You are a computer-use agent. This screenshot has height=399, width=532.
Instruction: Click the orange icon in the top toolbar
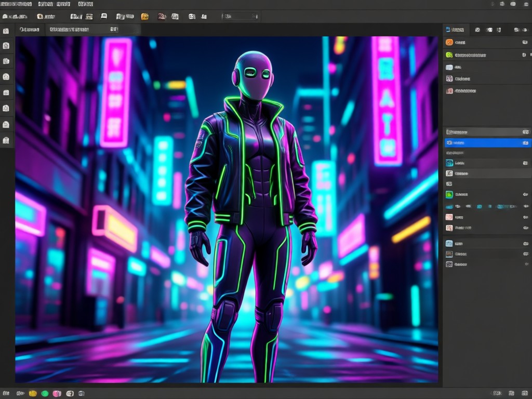coord(145,17)
